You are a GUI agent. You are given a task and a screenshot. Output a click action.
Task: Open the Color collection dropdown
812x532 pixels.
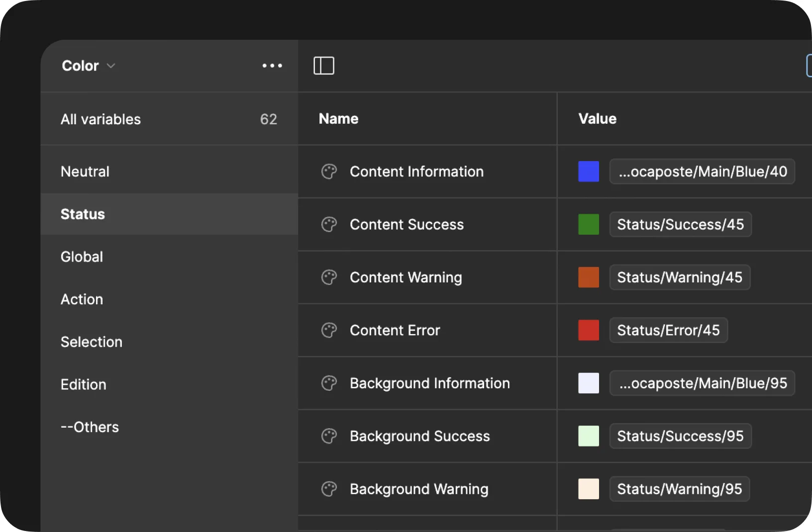(x=89, y=66)
